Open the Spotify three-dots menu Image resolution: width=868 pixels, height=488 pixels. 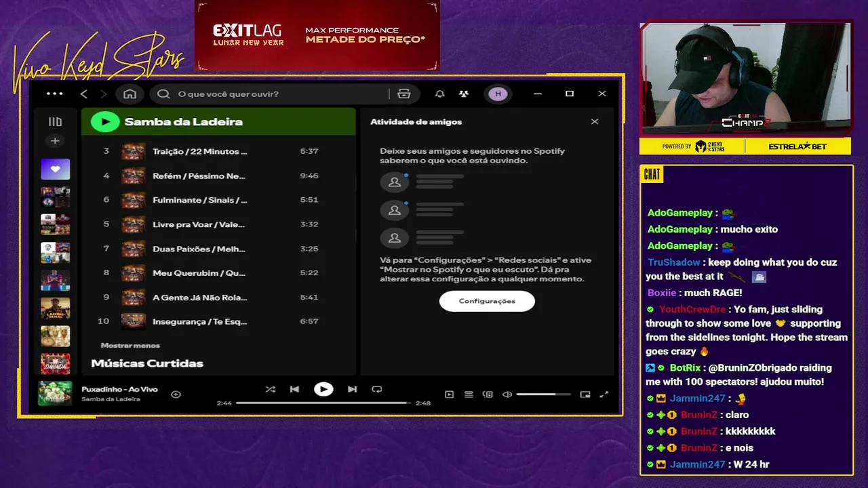[x=54, y=94]
